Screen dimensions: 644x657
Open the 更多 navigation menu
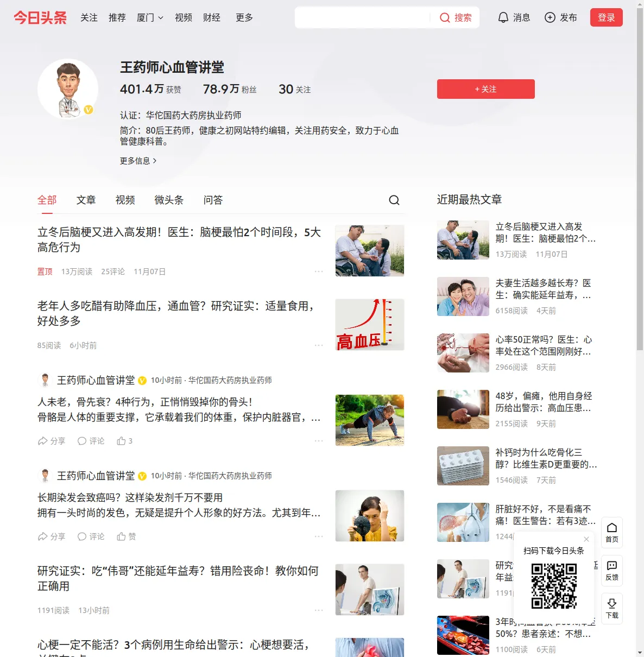coord(244,18)
